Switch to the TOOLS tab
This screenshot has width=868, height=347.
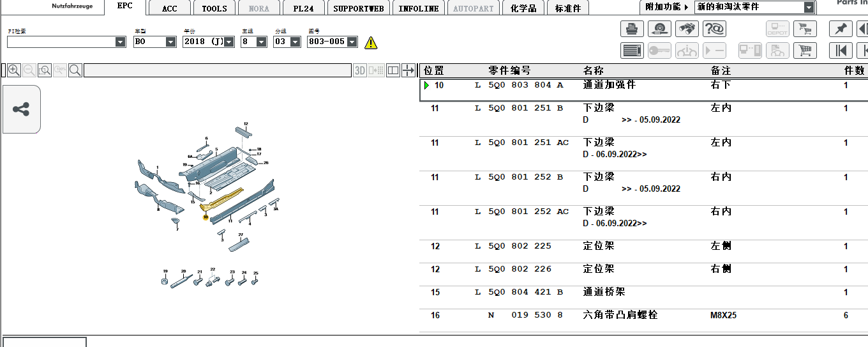pos(214,8)
